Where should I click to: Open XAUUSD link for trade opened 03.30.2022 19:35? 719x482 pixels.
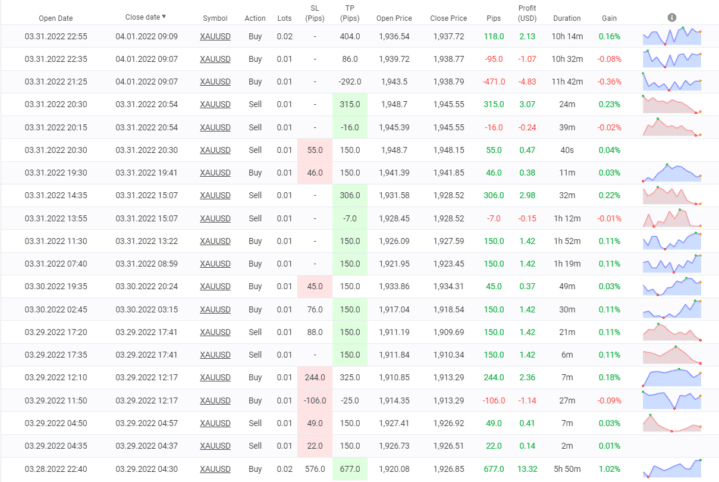(213, 287)
